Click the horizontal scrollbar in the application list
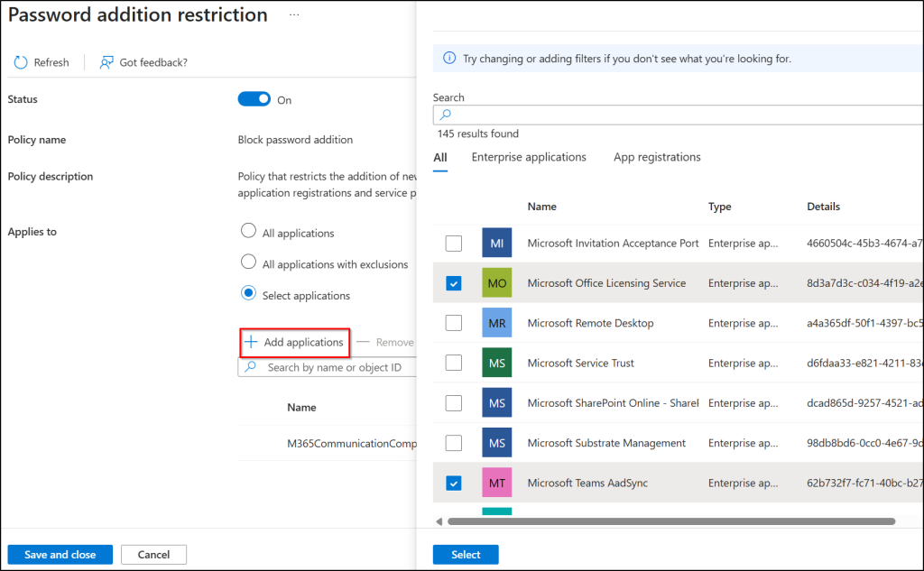 670,521
